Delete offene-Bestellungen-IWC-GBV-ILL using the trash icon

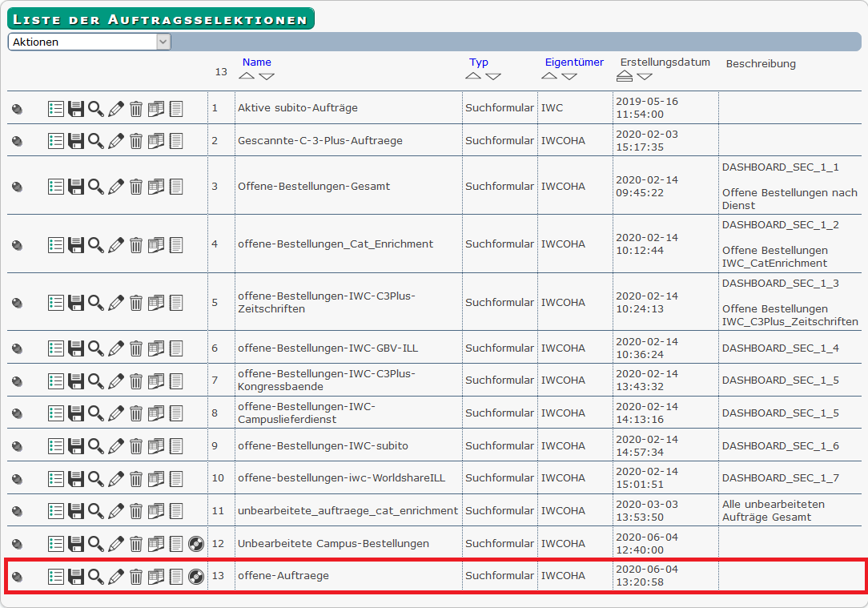[x=136, y=348]
